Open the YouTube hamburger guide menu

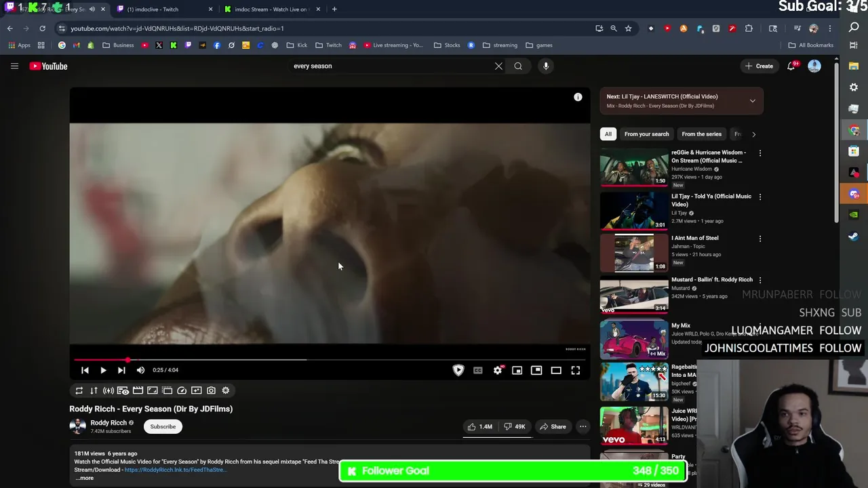(14, 66)
